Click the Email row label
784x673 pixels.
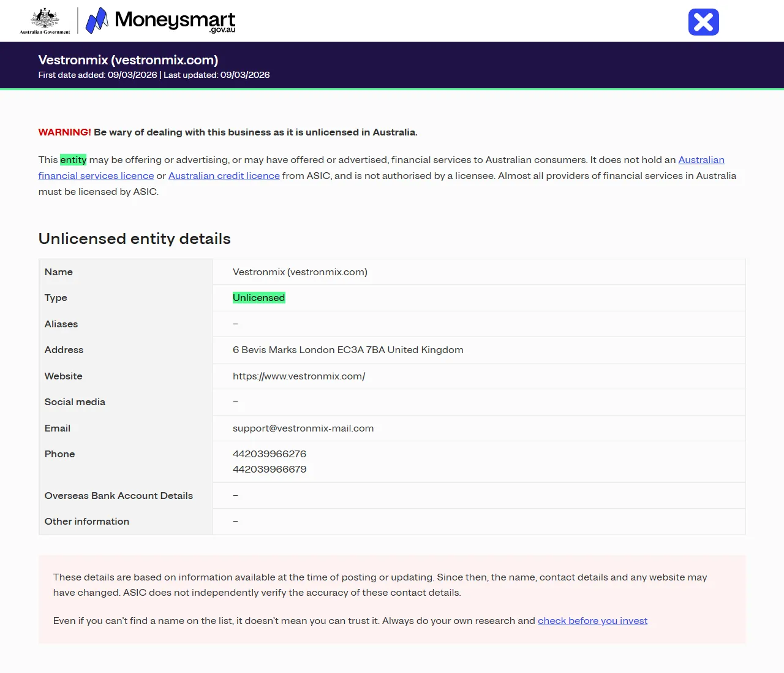(58, 428)
